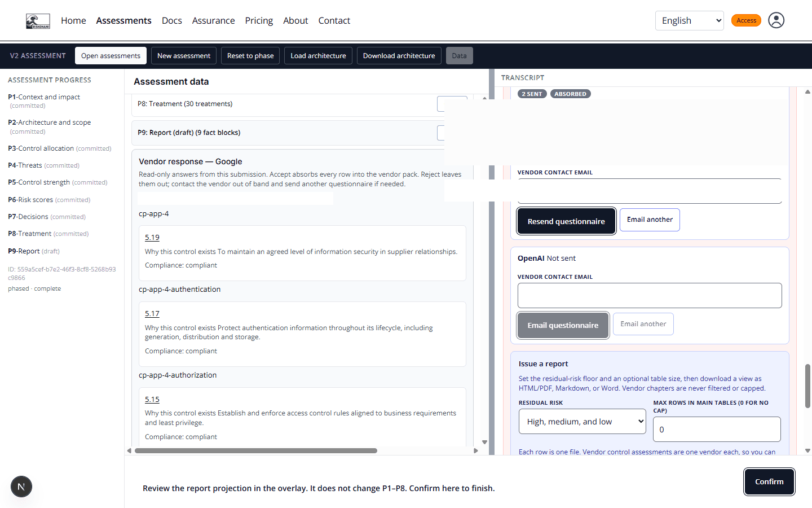Open the About page
Image resolution: width=812 pixels, height=508 pixels.
point(295,21)
